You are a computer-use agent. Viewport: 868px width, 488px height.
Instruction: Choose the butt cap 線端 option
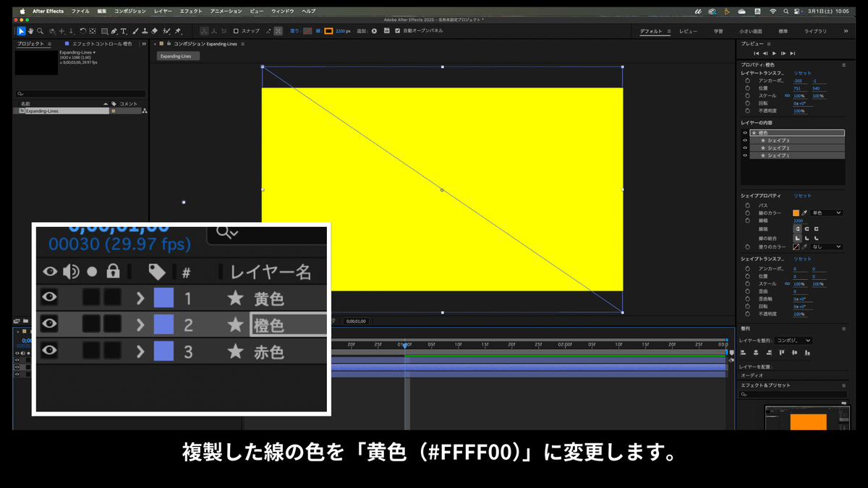coord(797,228)
